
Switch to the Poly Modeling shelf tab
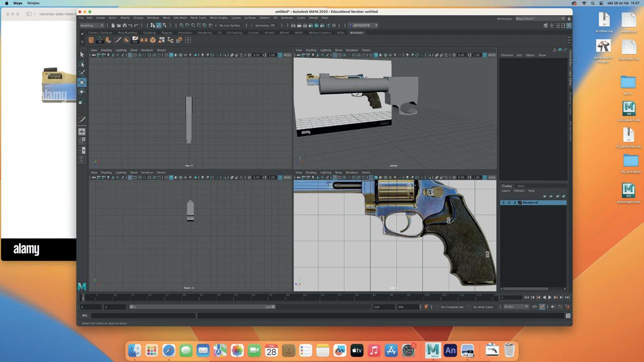pos(127,33)
